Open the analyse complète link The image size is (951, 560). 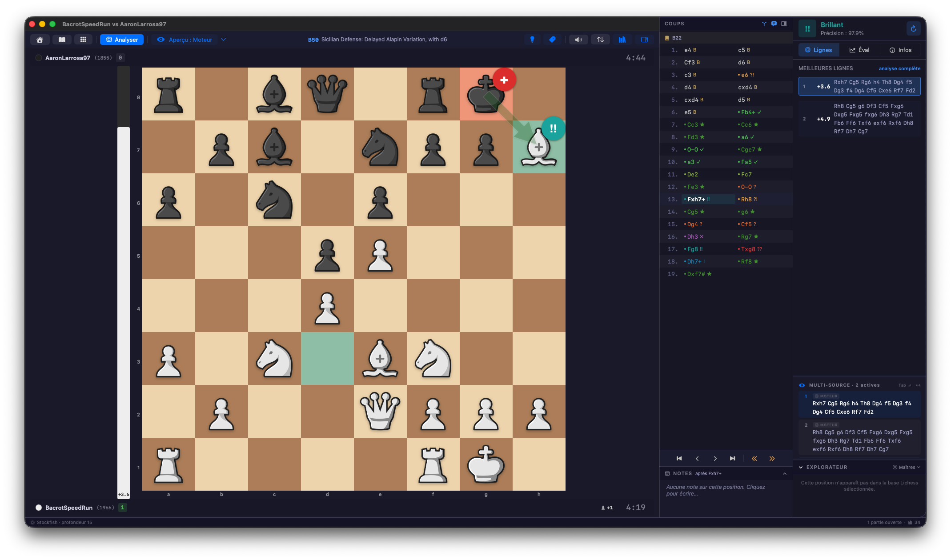pyautogui.click(x=899, y=68)
